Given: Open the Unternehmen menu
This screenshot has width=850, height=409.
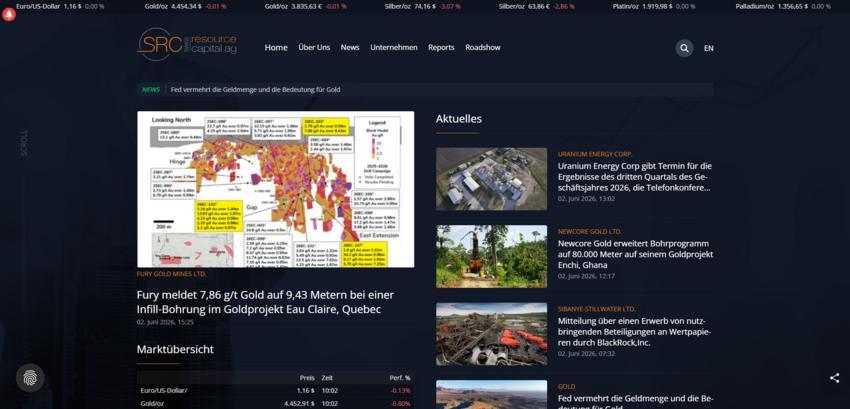Looking at the screenshot, I should 394,48.
